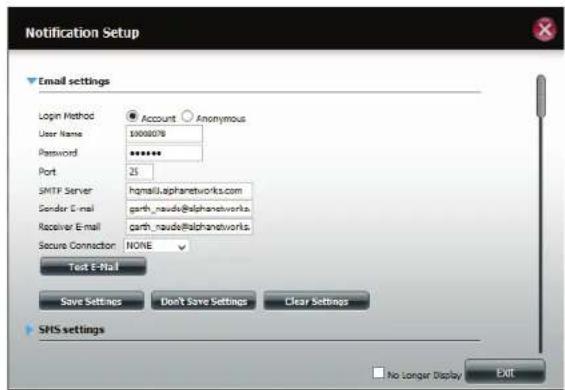The image size is (565, 390).
Task: Click the Secure Connection label
Action: pyautogui.click(x=77, y=245)
